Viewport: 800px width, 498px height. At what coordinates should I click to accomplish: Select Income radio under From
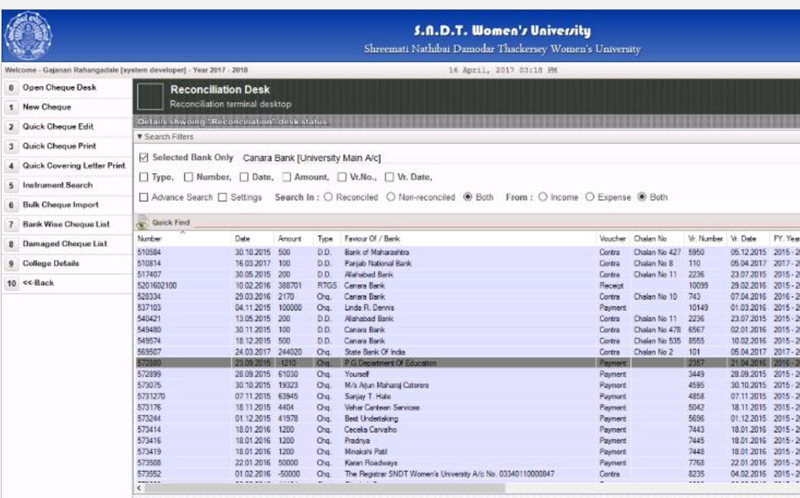point(543,197)
